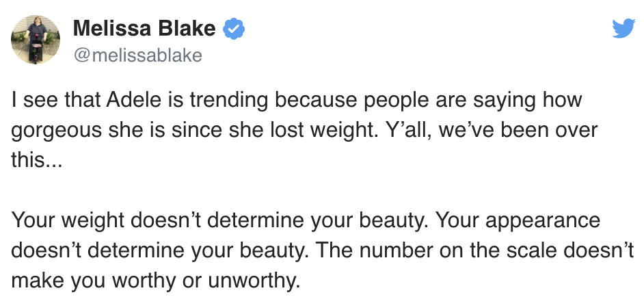Click the line starting "gorgeous she is"

coord(304,131)
